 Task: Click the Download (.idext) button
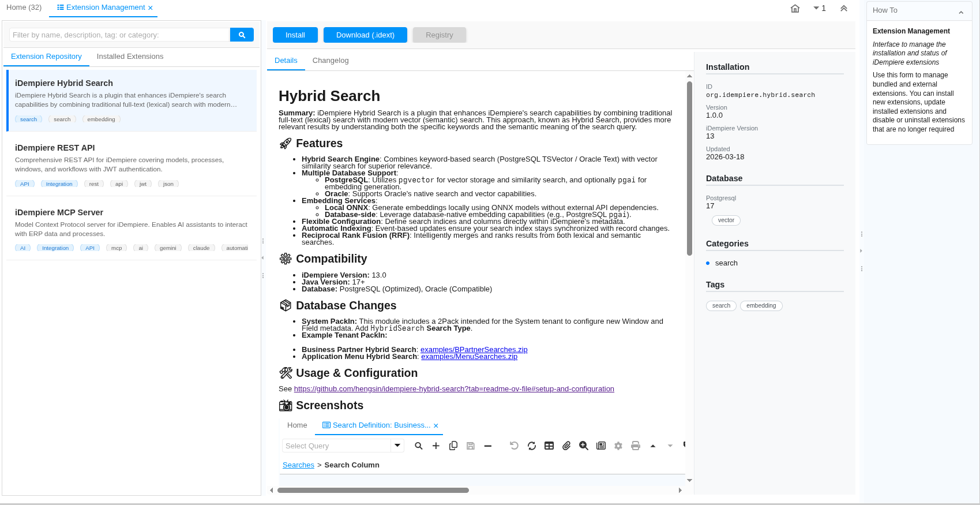(x=365, y=35)
